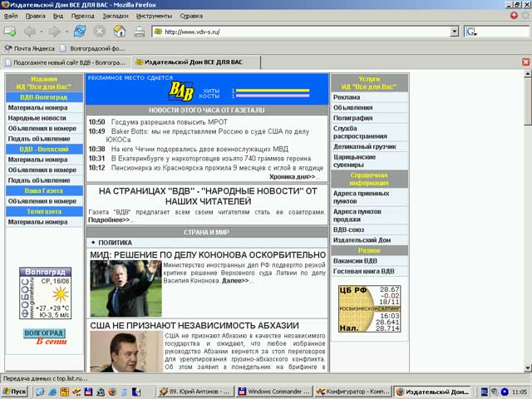The image size is (532, 399).
Task: Click Хроника дня>> link
Action: (x=292, y=177)
